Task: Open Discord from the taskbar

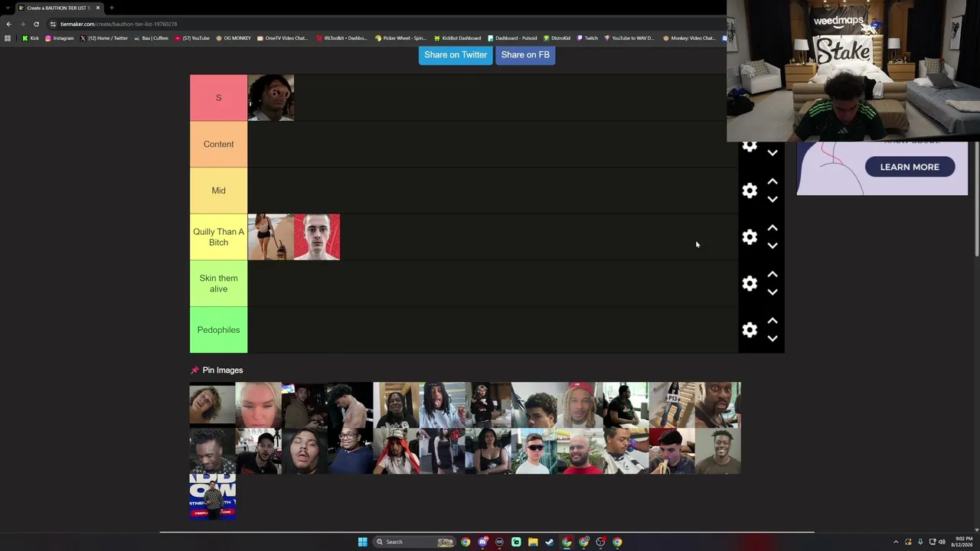Action: pyautogui.click(x=482, y=542)
